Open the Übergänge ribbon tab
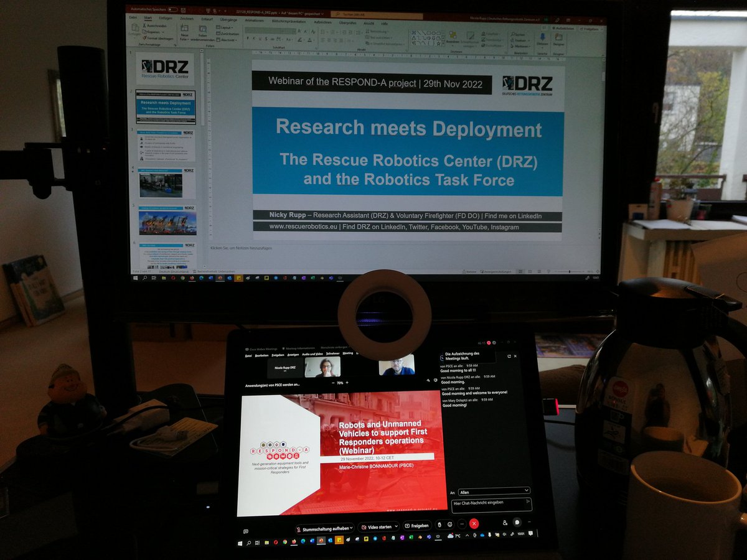The image size is (747, 560). tap(228, 19)
